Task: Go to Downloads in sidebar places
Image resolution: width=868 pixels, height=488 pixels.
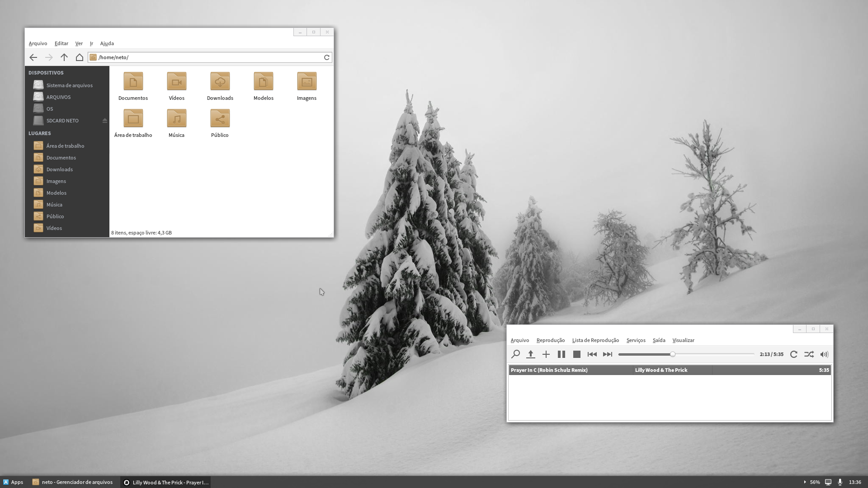Action: point(67,169)
